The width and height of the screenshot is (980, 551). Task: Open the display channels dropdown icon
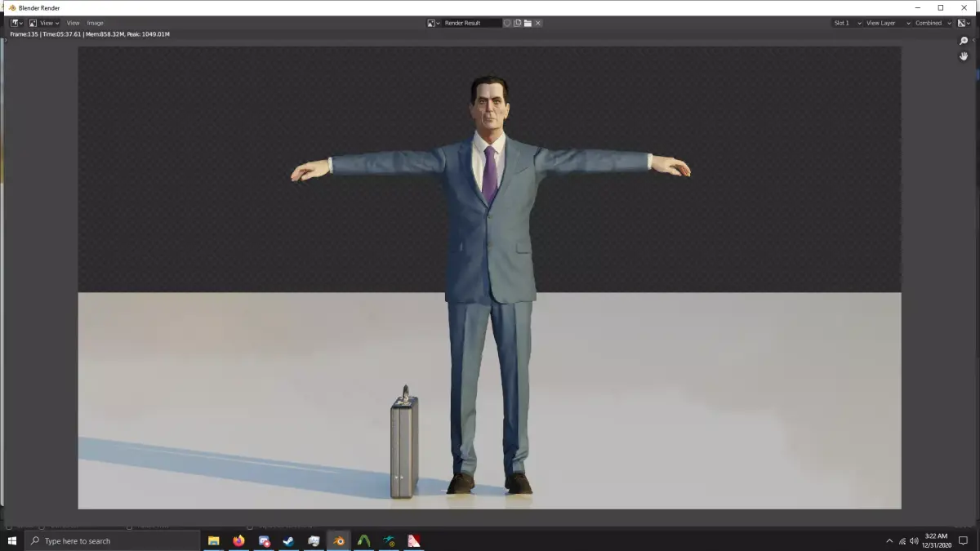coord(964,23)
